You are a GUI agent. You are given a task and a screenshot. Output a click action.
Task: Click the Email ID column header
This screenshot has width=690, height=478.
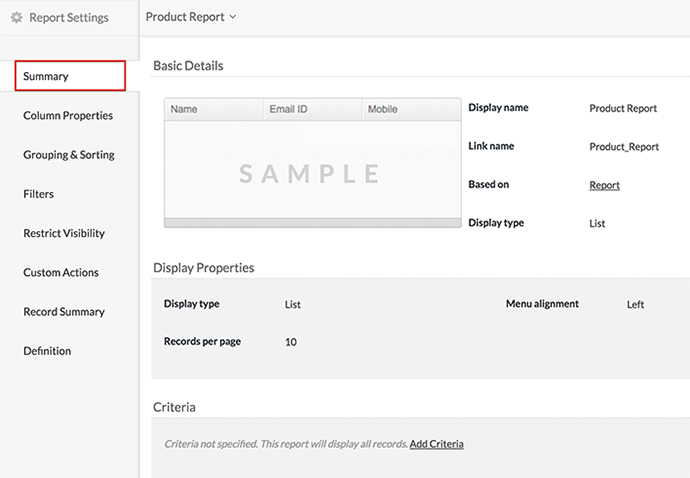(x=288, y=109)
